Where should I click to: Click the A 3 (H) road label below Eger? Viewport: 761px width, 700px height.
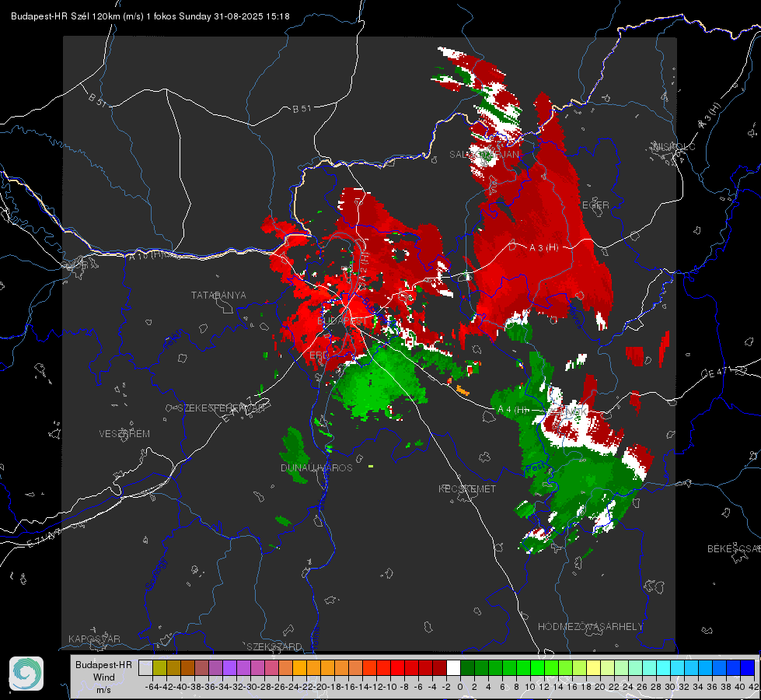coord(543,248)
